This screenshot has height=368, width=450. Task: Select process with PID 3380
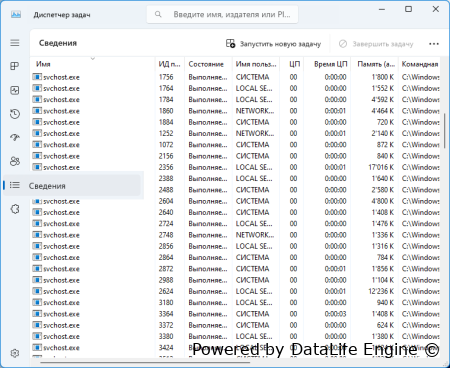point(235,336)
